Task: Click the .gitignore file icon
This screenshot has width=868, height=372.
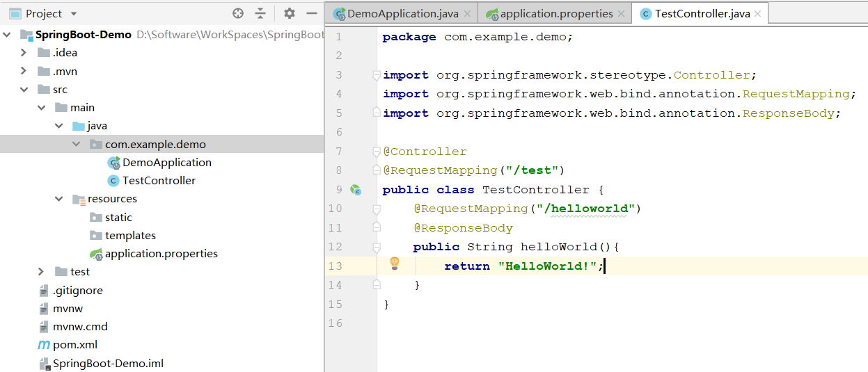Action: click(44, 290)
